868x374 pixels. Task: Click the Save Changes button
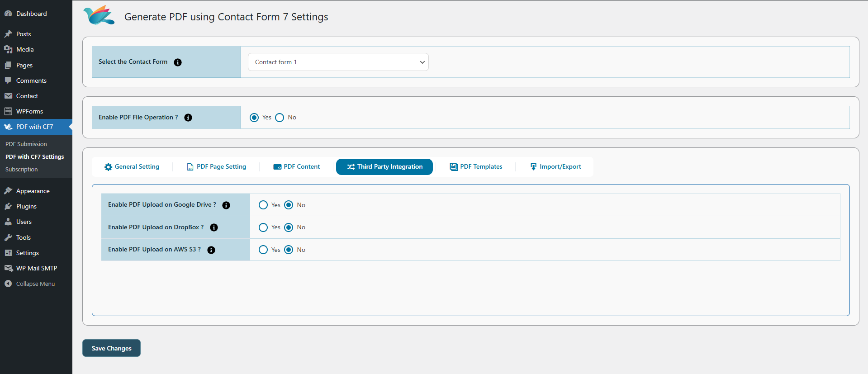point(111,348)
